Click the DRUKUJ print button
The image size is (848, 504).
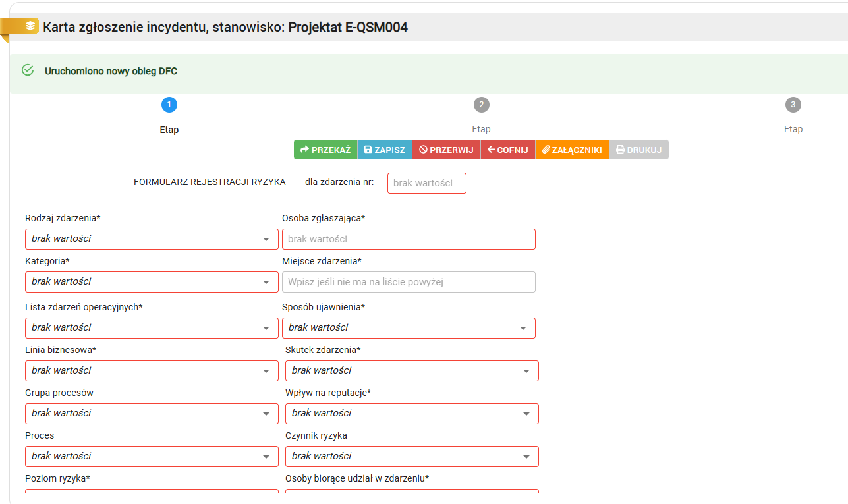(x=638, y=150)
